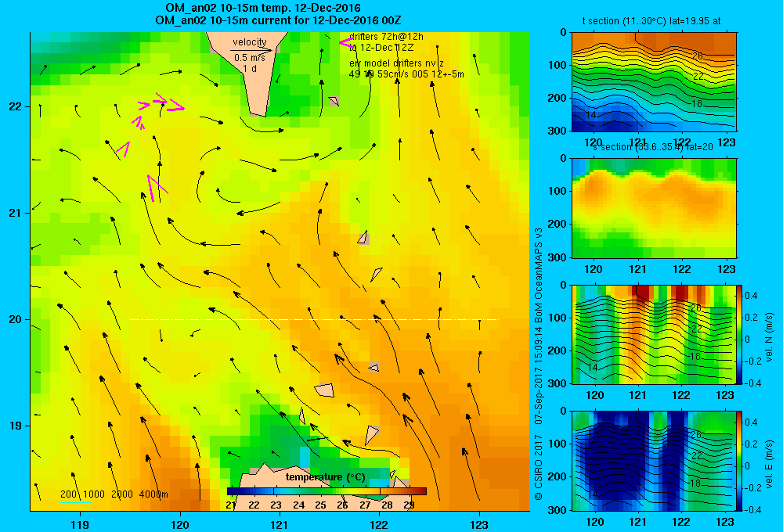Image resolution: width=783 pixels, height=532 pixels.
Task: Click the 's section (33.6..35.4) lat=20' title
Action: coord(653,147)
